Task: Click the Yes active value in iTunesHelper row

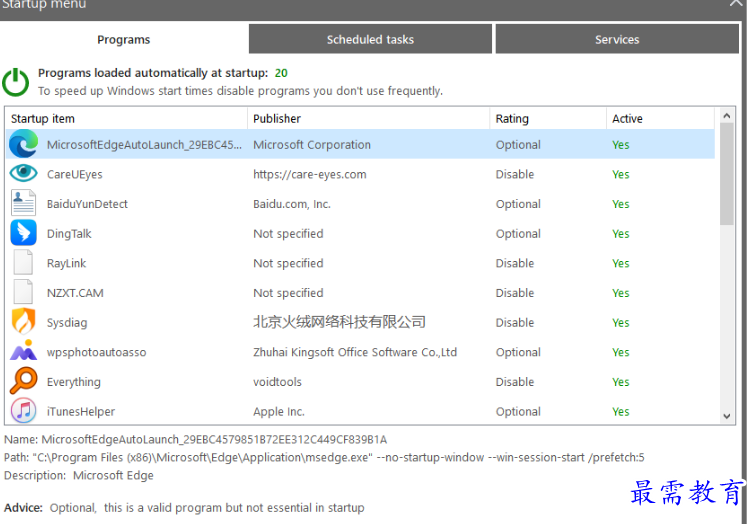Action: (x=621, y=412)
